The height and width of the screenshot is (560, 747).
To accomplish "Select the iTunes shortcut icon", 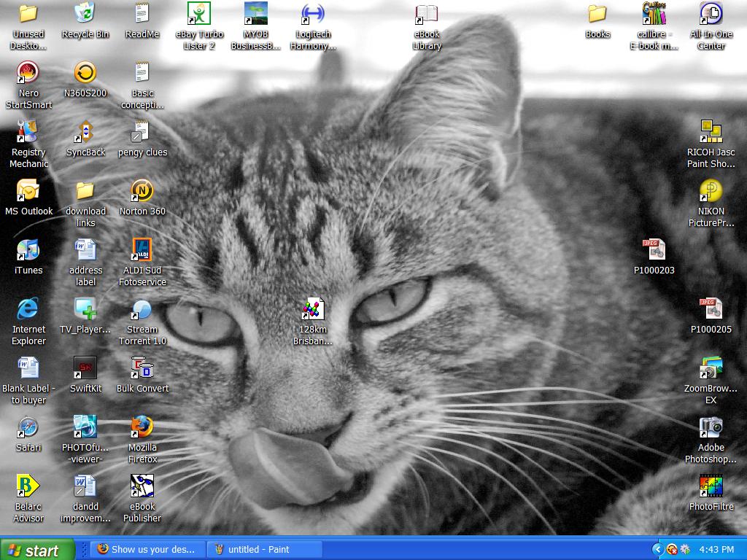I will pyautogui.click(x=28, y=250).
